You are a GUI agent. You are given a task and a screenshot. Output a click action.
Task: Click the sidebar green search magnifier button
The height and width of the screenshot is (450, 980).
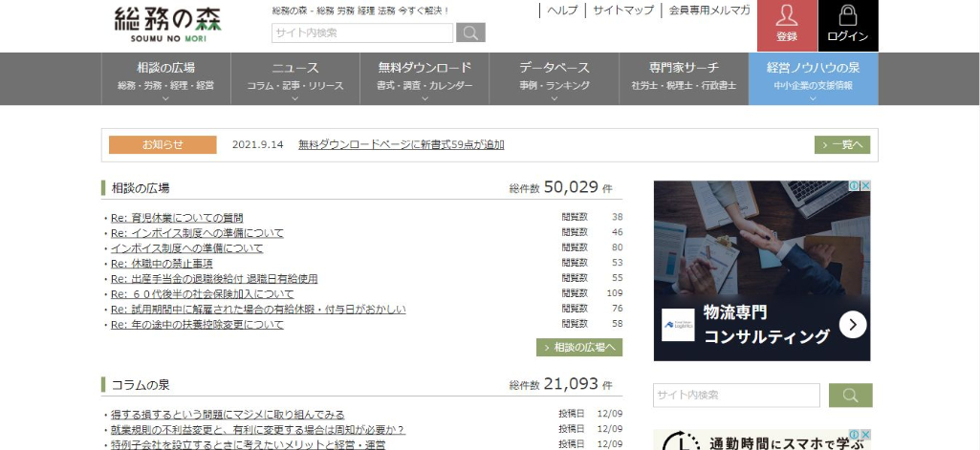click(x=850, y=396)
